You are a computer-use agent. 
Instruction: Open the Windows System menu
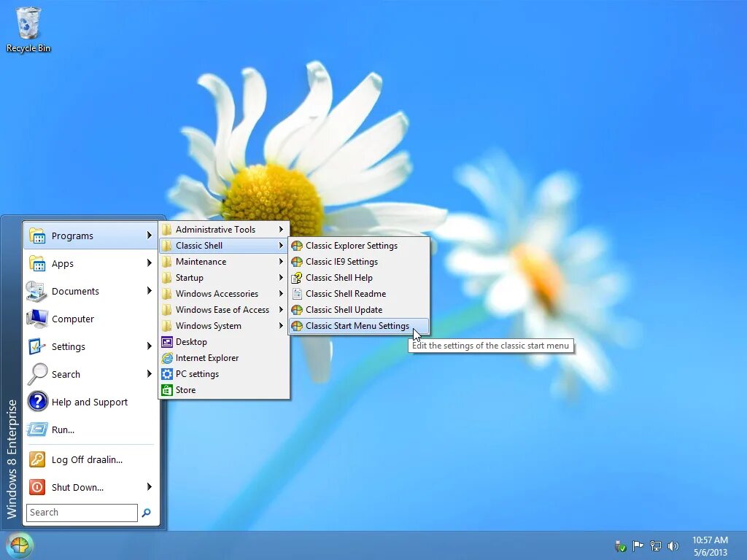209,326
